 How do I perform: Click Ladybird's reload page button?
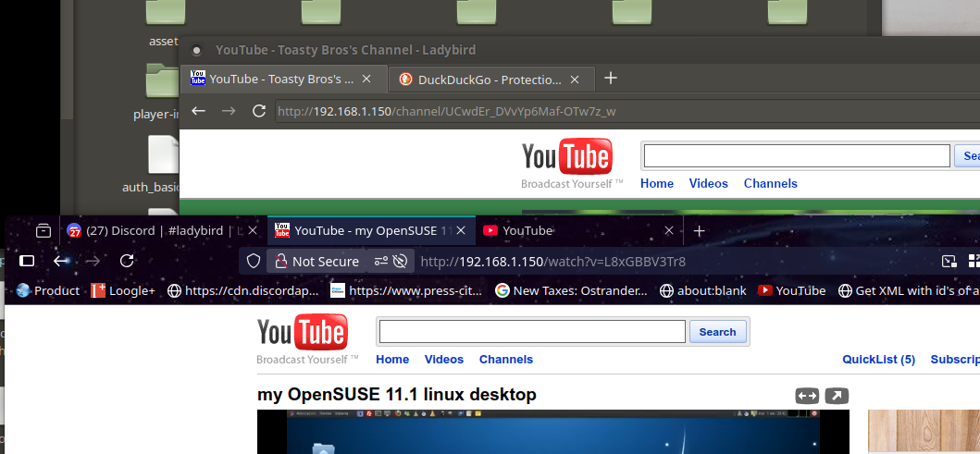tap(259, 112)
